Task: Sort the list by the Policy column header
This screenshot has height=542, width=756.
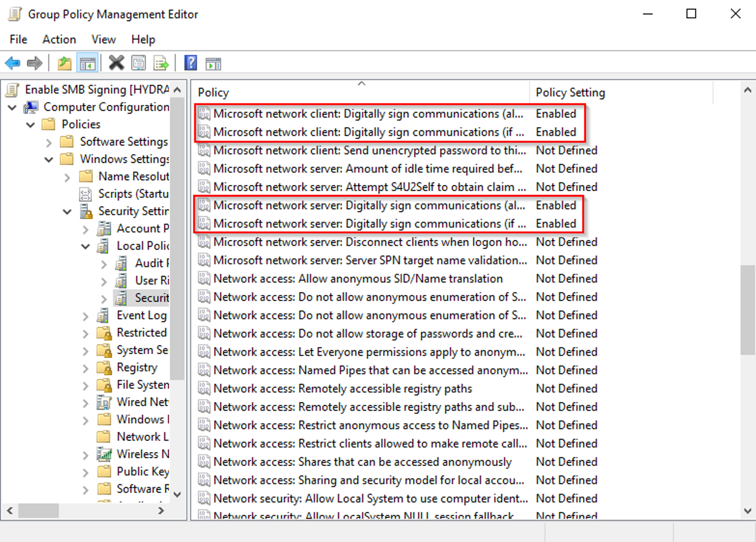Action: pos(213,92)
